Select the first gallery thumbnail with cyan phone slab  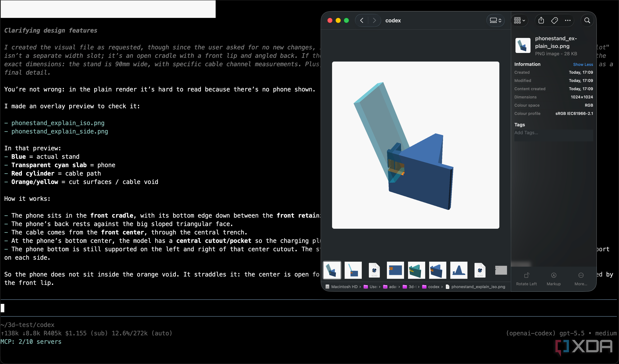332,270
